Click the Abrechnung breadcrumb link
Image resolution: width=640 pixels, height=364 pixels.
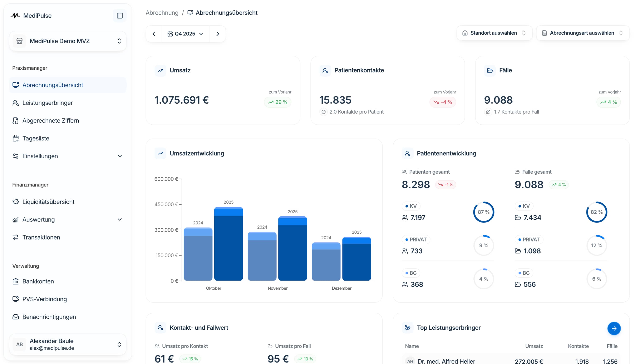pos(162,13)
